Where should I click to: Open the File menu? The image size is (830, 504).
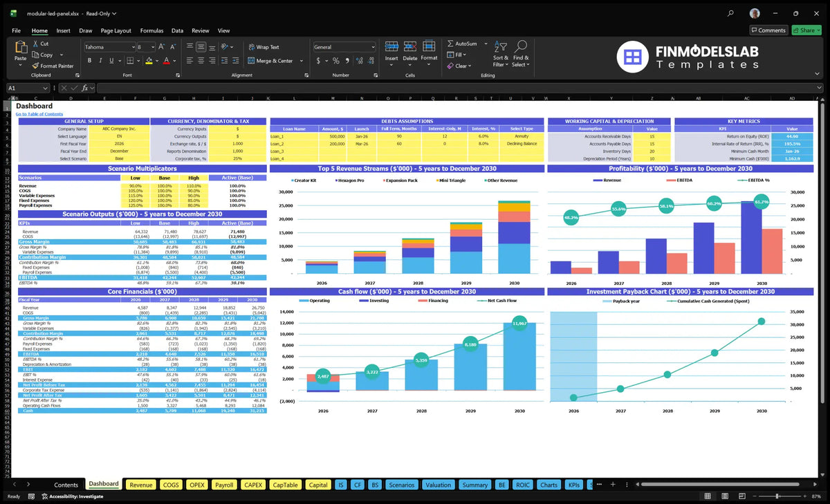pyautogui.click(x=16, y=30)
